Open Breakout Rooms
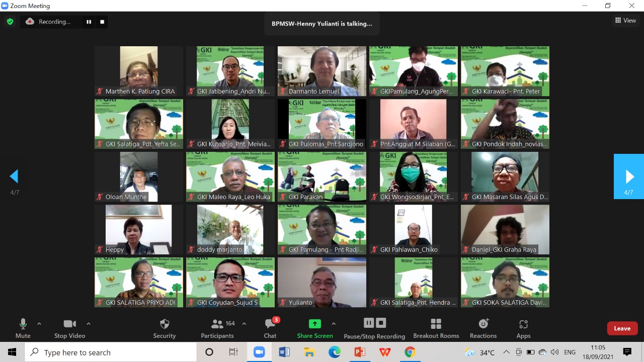The width and height of the screenshot is (644, 362). click(x=436, y=328)
